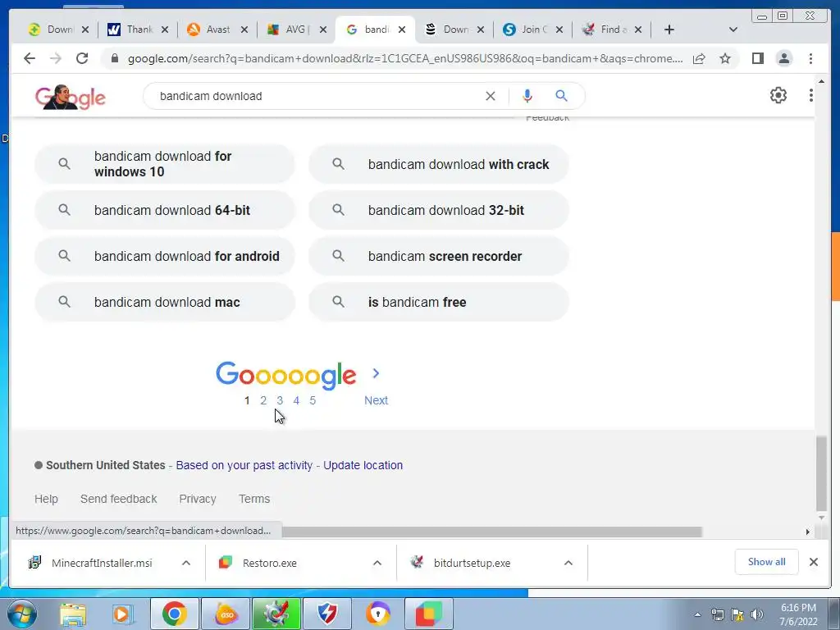Click the volume tray icon
The image size is (840, 630).
[756, 614]
